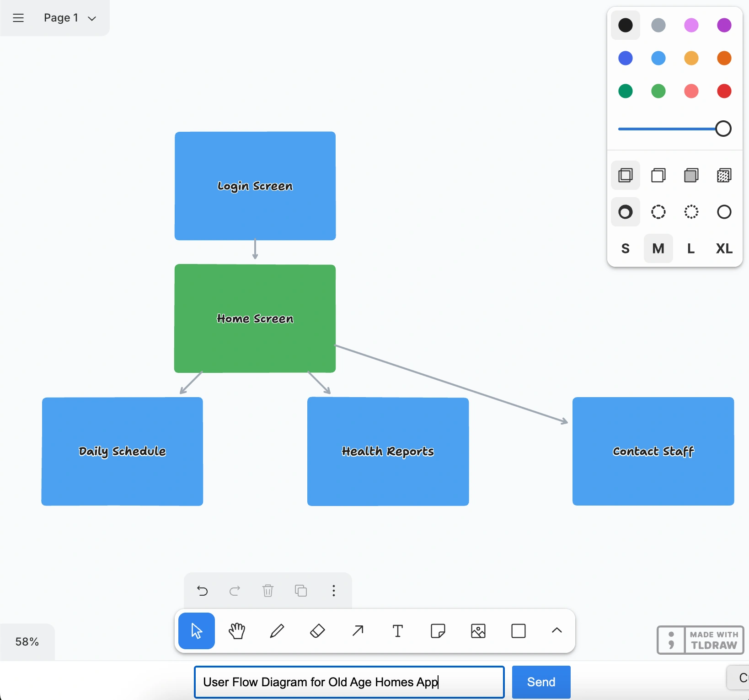Click the Home Screen green box
Screen dimensions: 749x700
click(255, 318)
